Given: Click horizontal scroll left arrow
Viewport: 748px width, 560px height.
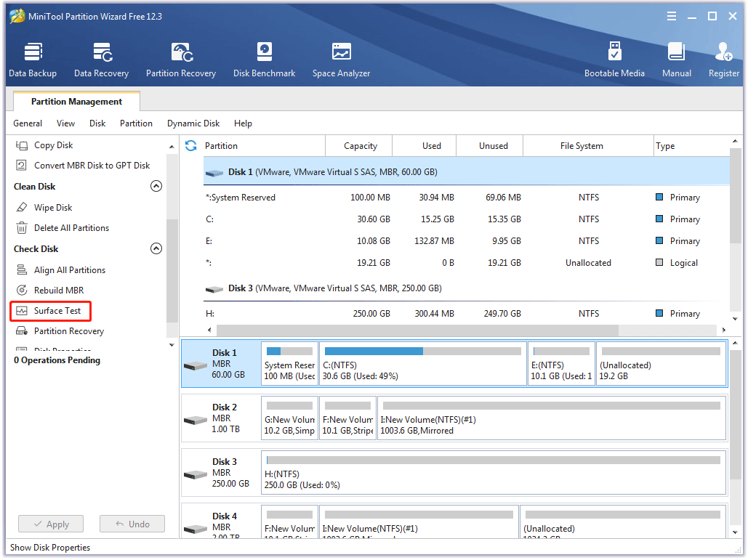Looking at the screenshot, I should pos(209,330).
